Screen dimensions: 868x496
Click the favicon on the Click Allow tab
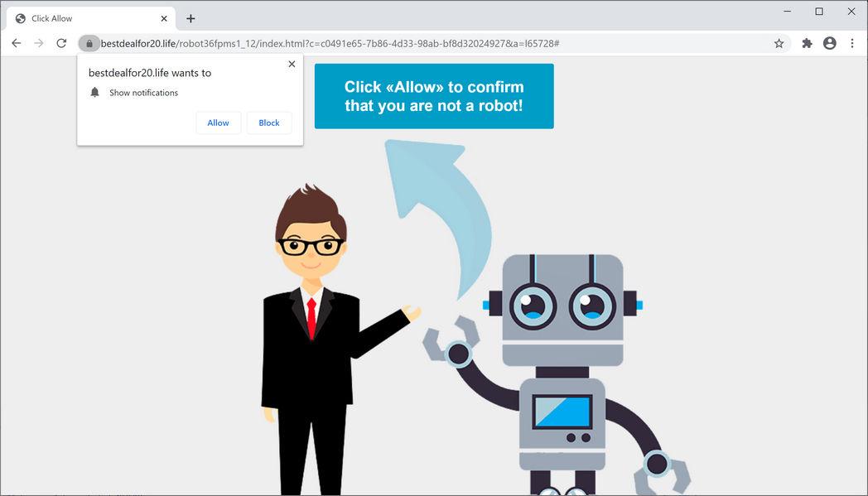20,17
